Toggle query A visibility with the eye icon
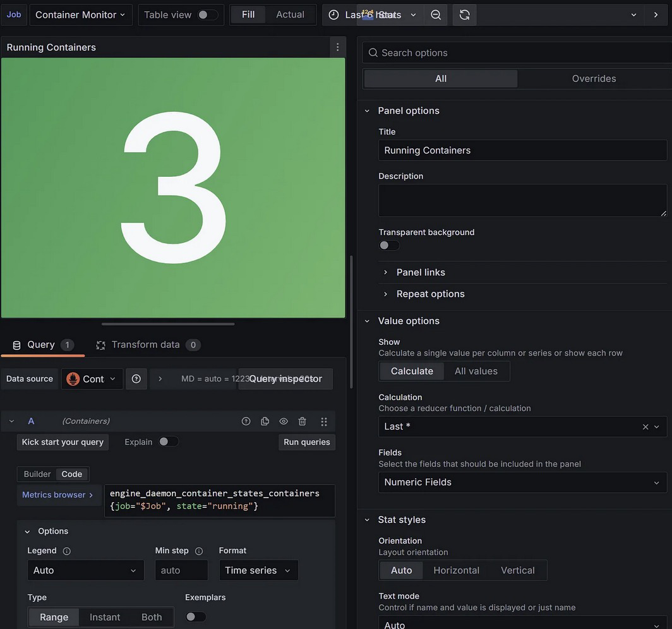Screen dimensions: 672x629 pyautogui.click(x=284, y=421)
